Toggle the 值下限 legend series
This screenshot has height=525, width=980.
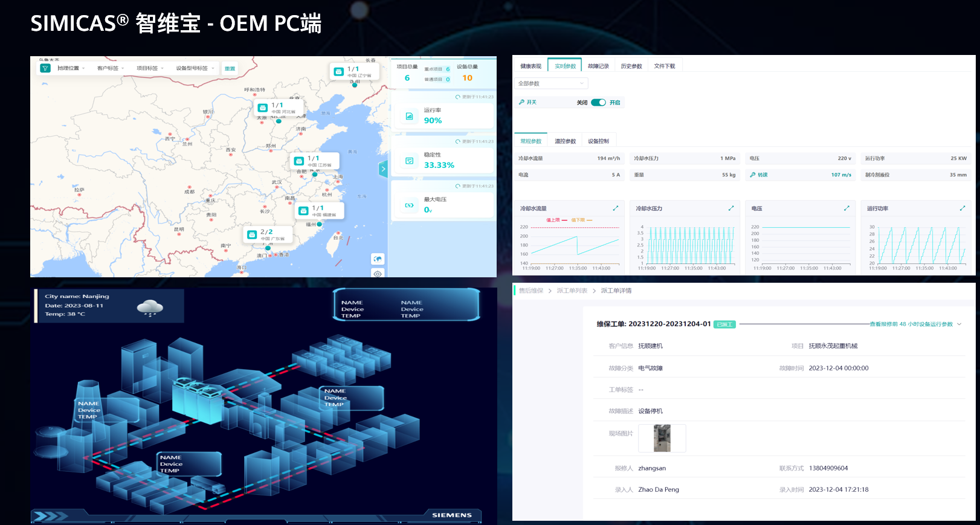coord(581,220)
